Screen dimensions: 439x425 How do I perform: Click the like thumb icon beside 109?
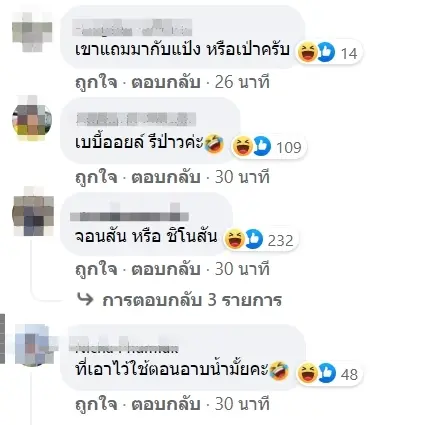coord(262,146)
